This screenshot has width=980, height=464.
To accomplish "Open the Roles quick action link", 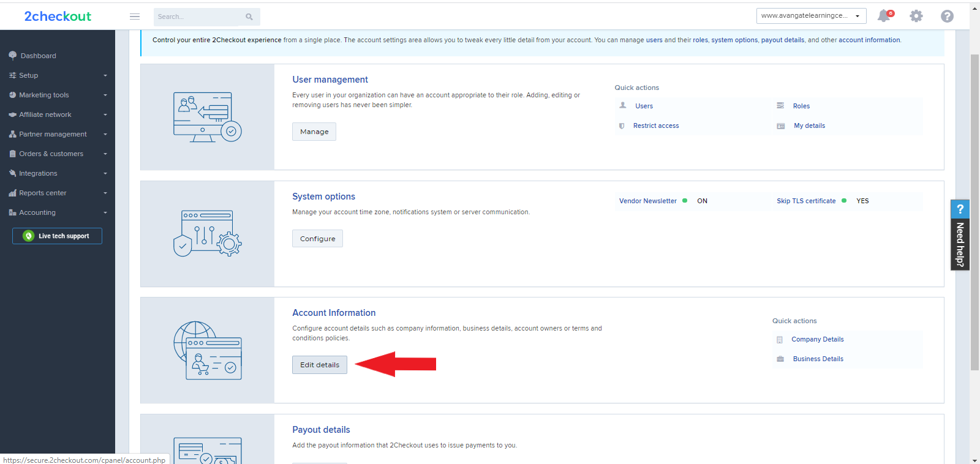I will point(801,106).
